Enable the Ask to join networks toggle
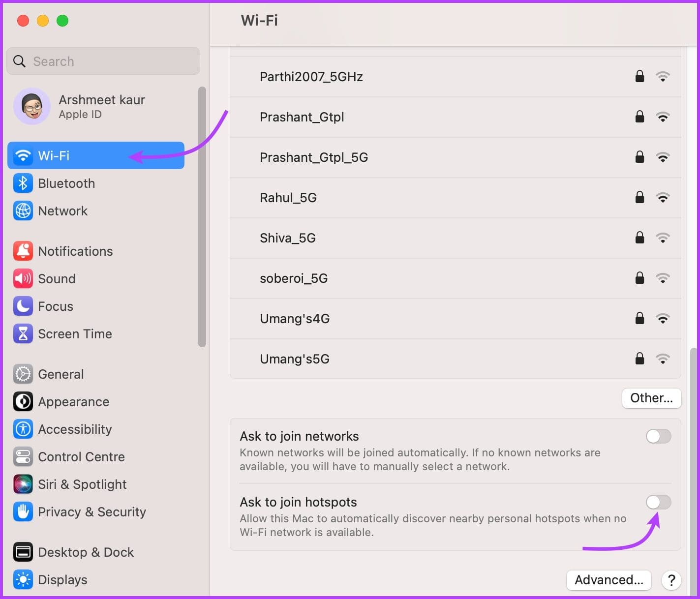 pos(658,436)
